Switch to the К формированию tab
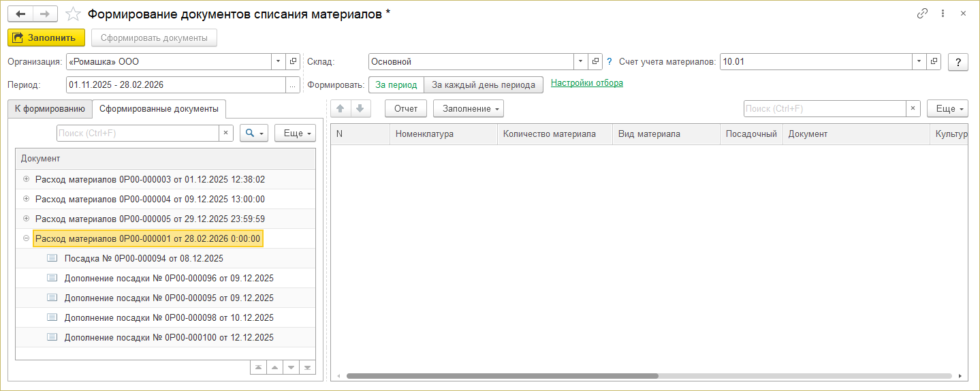The width and height of the screenshot is (980, 391). pos(50,108)
